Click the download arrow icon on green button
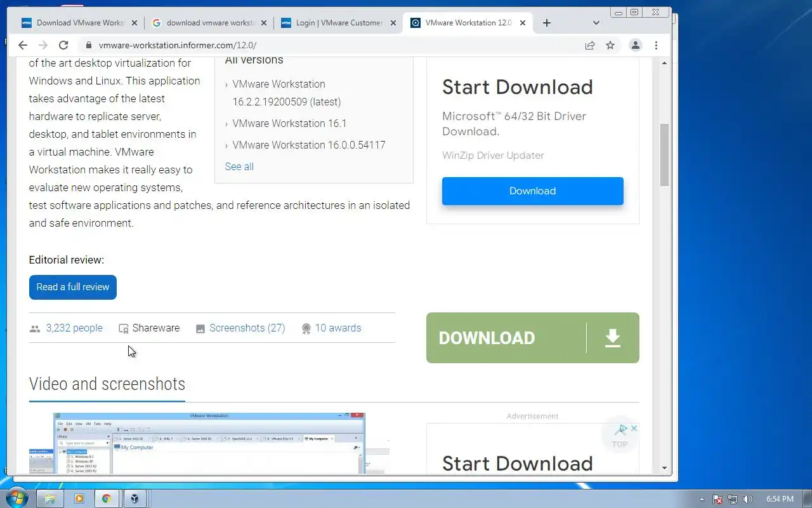The image size is (812, 508). click(613, 338)
